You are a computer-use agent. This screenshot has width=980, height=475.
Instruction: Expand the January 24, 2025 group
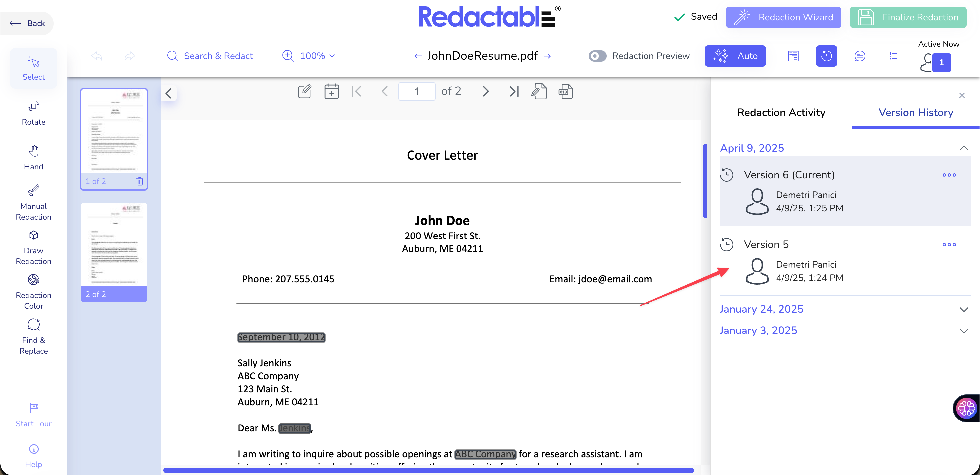[963, 309]
